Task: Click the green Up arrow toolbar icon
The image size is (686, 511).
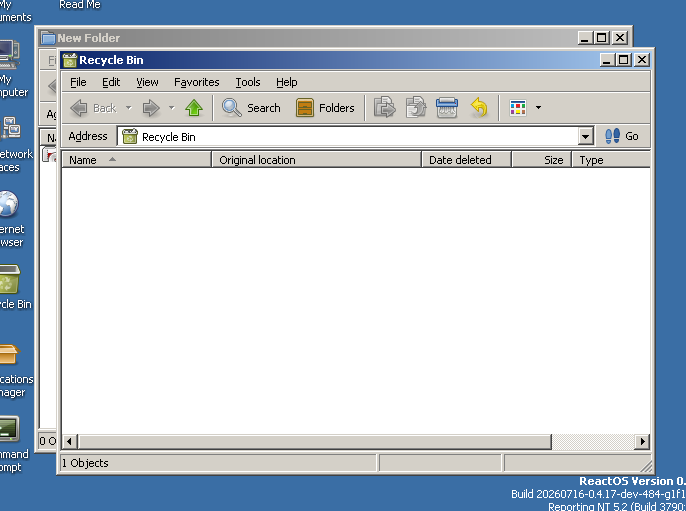Action: tap(194, 108)
